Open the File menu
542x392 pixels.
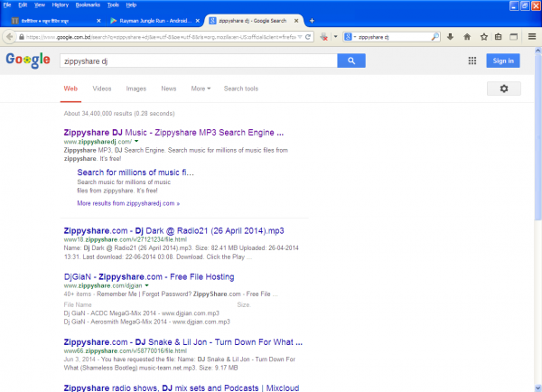7,5
